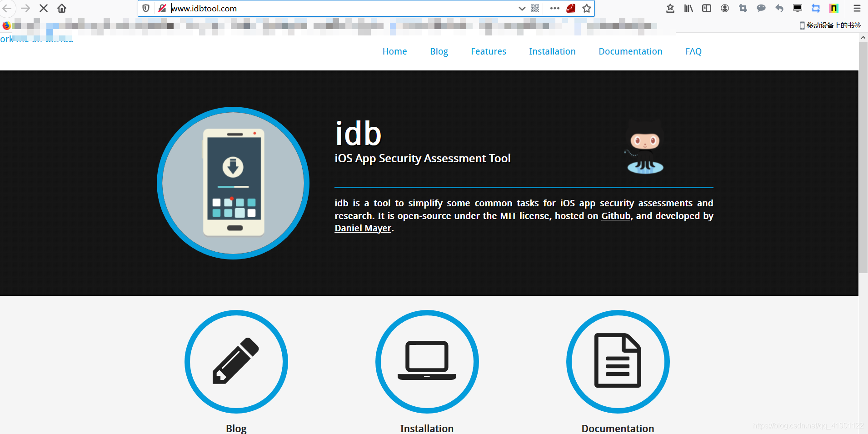The width and height of the screenshot is (868, 434).
Task: Open the mobile device bookmarks folder
Action: point(830,25)
